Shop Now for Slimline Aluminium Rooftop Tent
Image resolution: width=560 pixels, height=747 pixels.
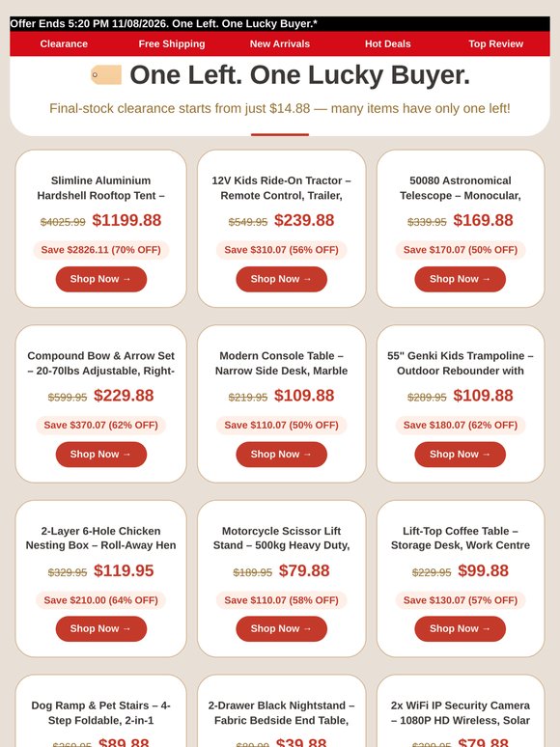point(101,279)
